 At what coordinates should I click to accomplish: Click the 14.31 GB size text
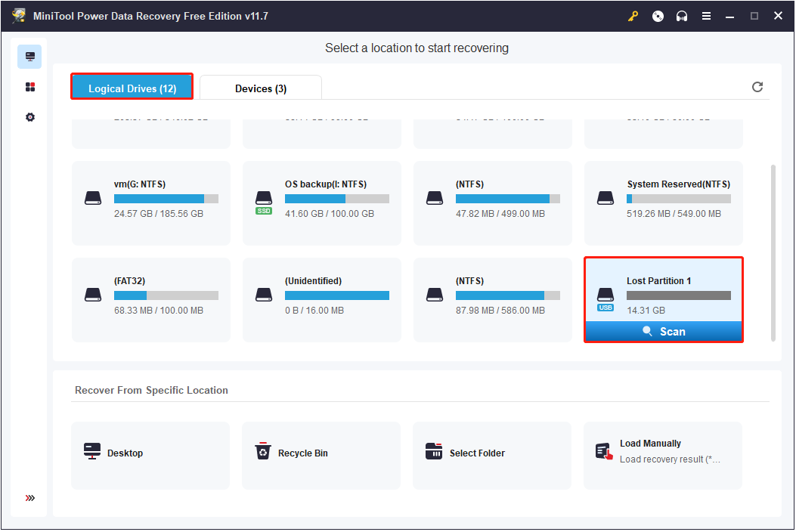click(x=646, y=310)
